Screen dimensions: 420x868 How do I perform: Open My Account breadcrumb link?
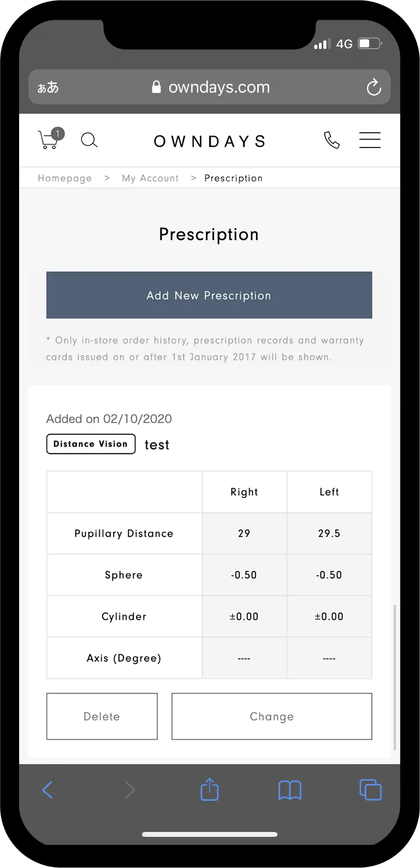(x=150, y=178)
